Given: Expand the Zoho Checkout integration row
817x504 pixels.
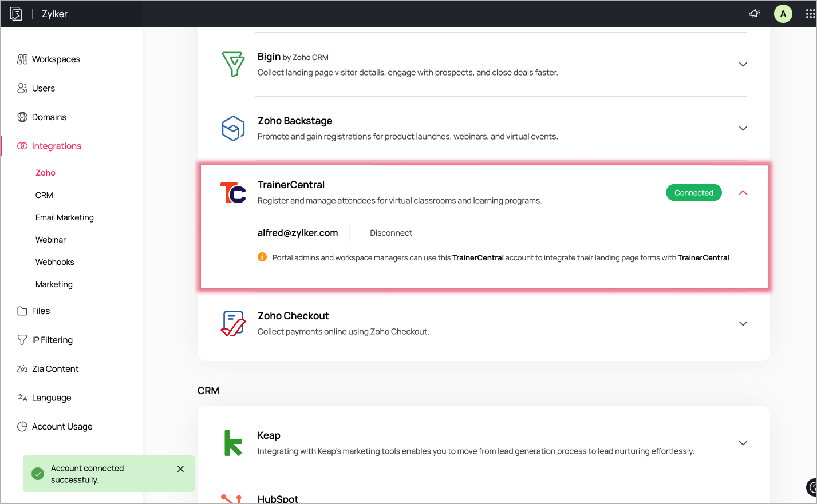Looking at the screenshot, I should pyautogui.click(x=743, y=323).
